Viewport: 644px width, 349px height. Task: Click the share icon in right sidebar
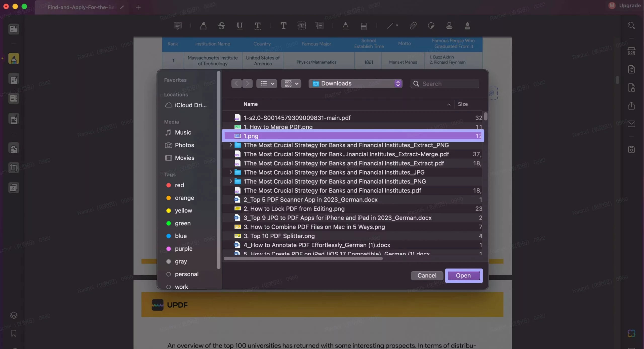(631, 106)
